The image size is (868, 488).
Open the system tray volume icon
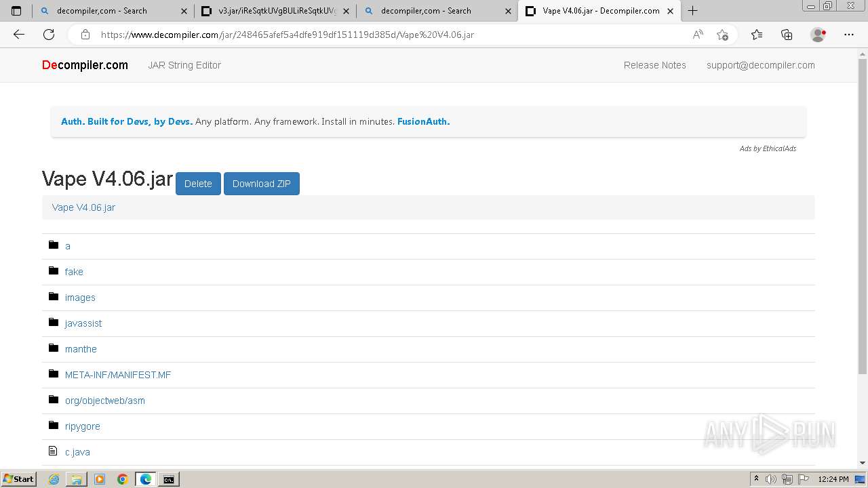tap(771, 479)
